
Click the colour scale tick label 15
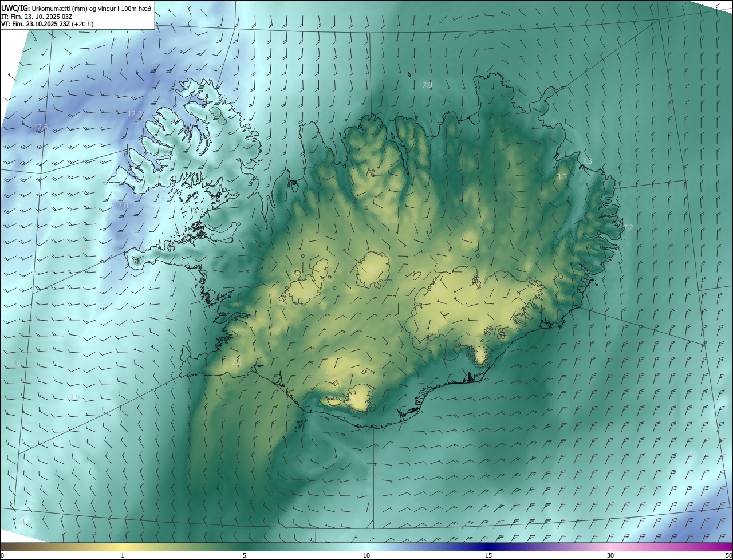point(488,555)
